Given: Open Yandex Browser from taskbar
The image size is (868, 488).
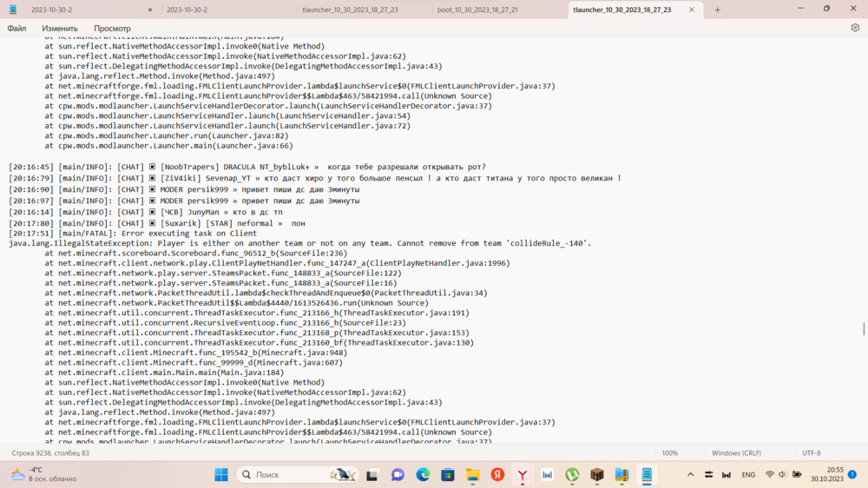Looking at the screenshot, I should coord(523,475).
